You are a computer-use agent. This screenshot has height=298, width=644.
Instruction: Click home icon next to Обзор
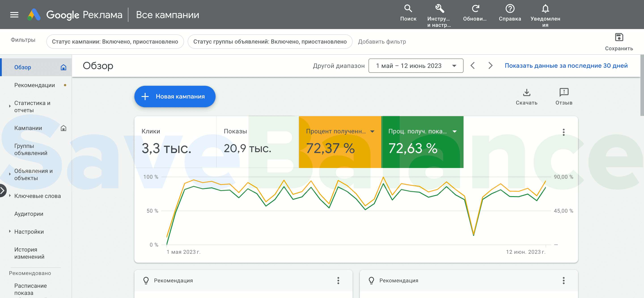pos(64,67)
